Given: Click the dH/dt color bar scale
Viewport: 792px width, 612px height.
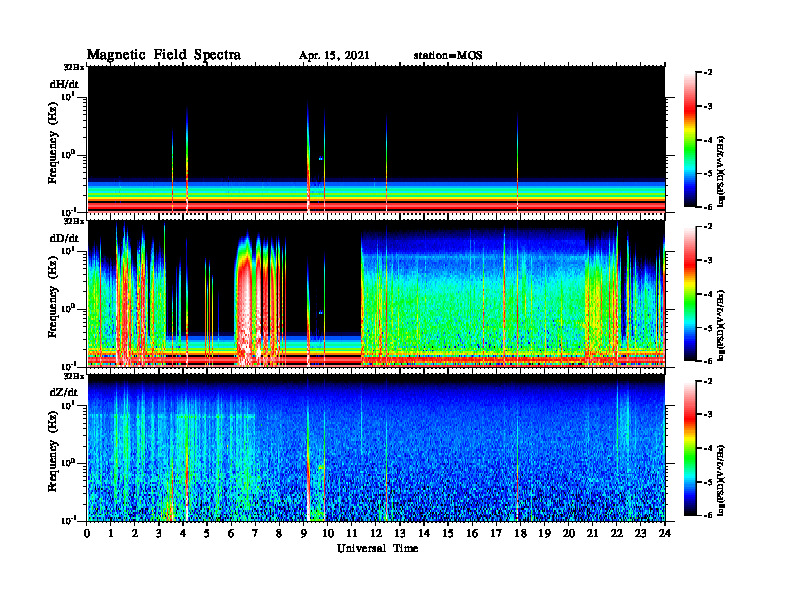Looking at the screenshot, I should click(690, 140).
